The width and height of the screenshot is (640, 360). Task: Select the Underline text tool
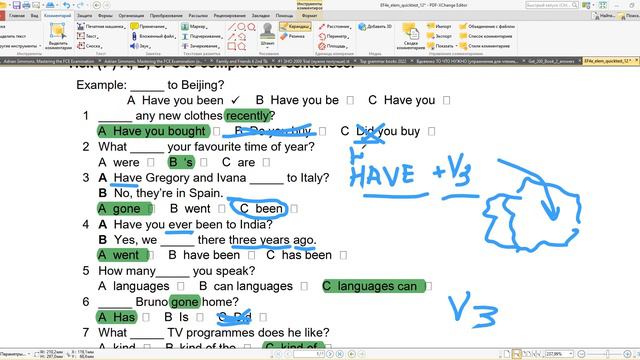click(202, 36)
